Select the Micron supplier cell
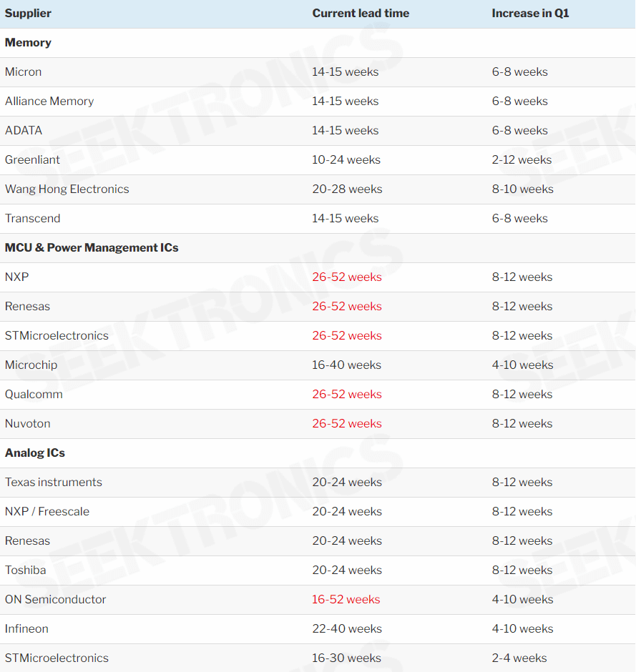The image size is (636, 672). click(23, 71)
